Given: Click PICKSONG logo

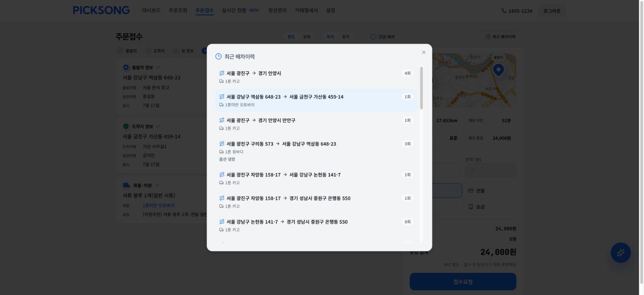Looking at the screenshot, I should tap(101, 10).
